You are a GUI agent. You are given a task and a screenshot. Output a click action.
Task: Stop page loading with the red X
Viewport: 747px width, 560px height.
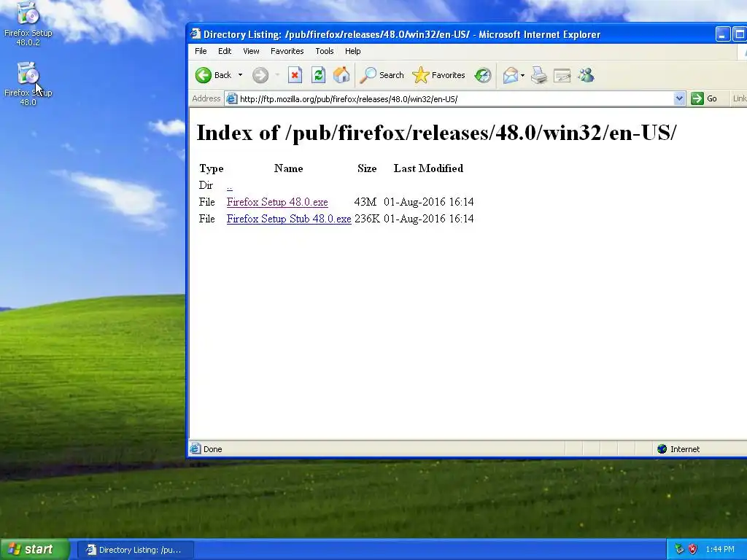[295, 75]
